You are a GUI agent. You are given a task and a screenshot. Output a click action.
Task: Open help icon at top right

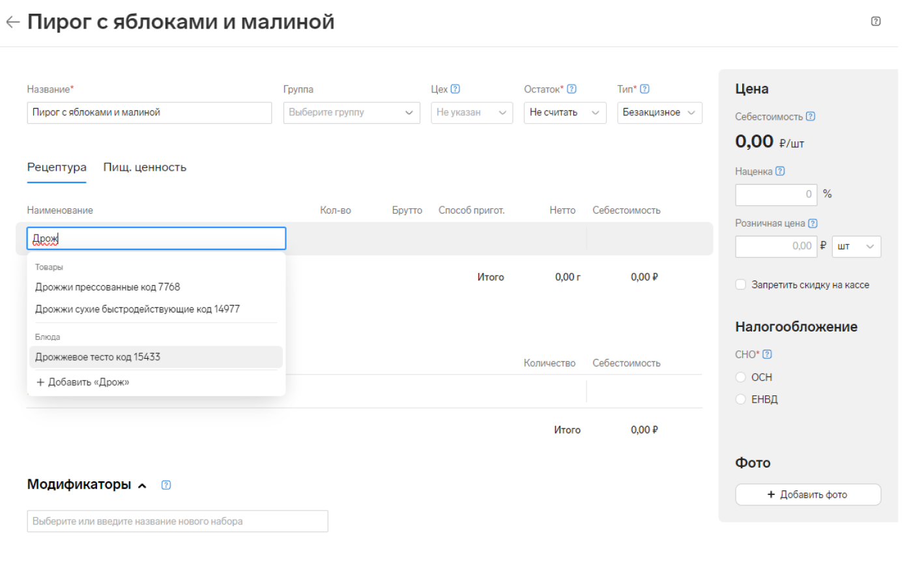click(x=876, y=21)
